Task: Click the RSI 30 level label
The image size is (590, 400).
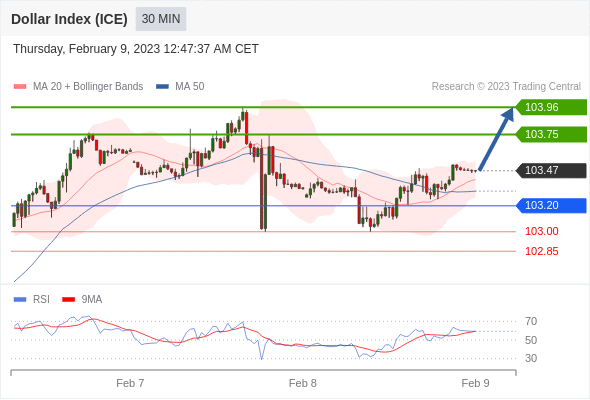Action: [531, 358]
